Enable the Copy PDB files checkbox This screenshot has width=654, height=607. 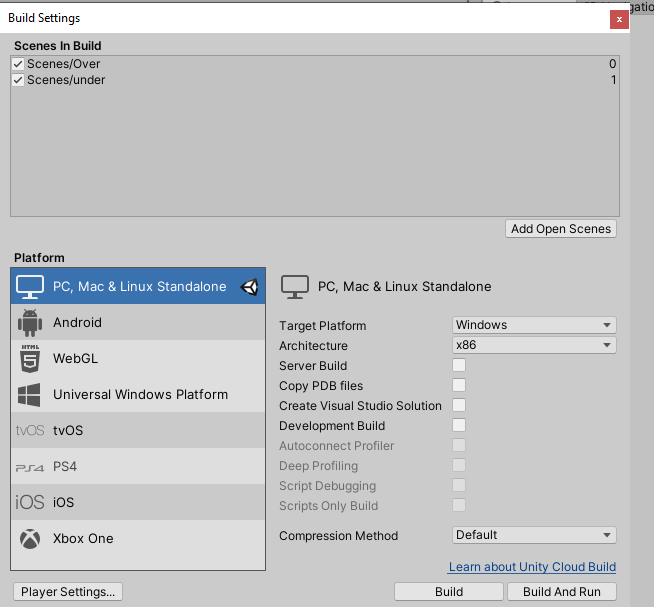[x=459, y=385]
